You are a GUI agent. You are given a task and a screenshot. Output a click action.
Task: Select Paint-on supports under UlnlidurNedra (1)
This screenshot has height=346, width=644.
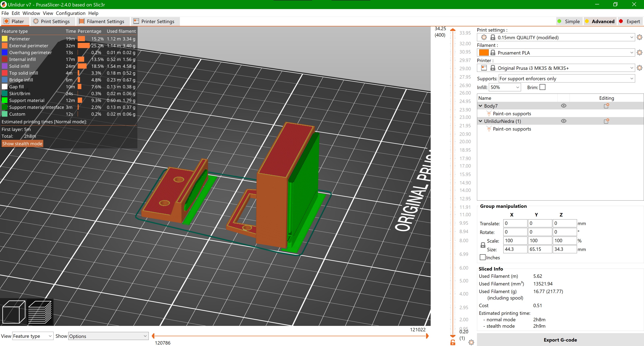point(512,129)
